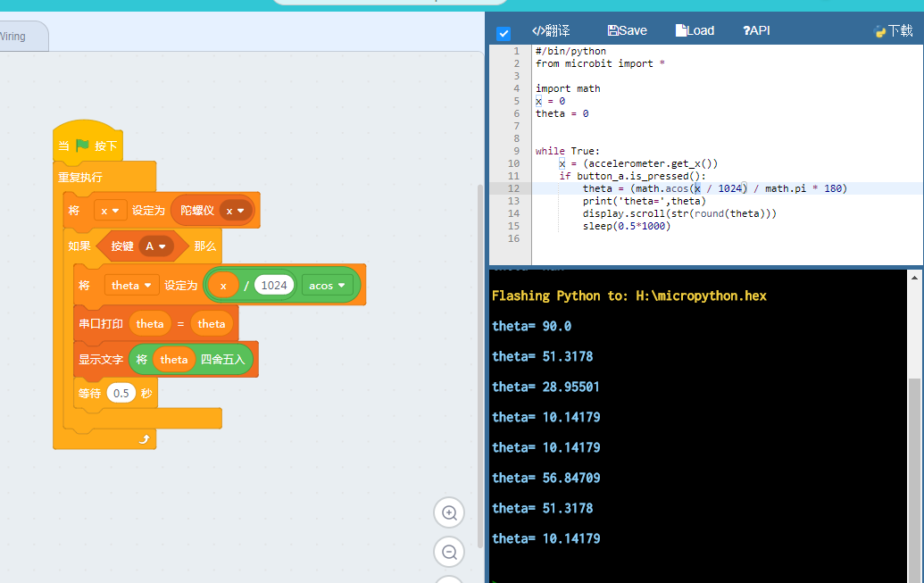Click the block workspace vertical scrollbar
This screenshot has height=583, width=924.
point(480,365)
